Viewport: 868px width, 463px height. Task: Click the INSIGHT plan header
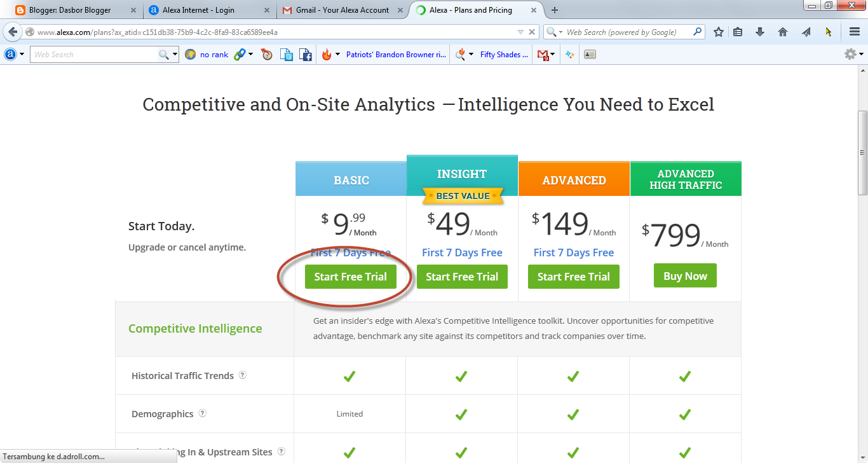462,174
